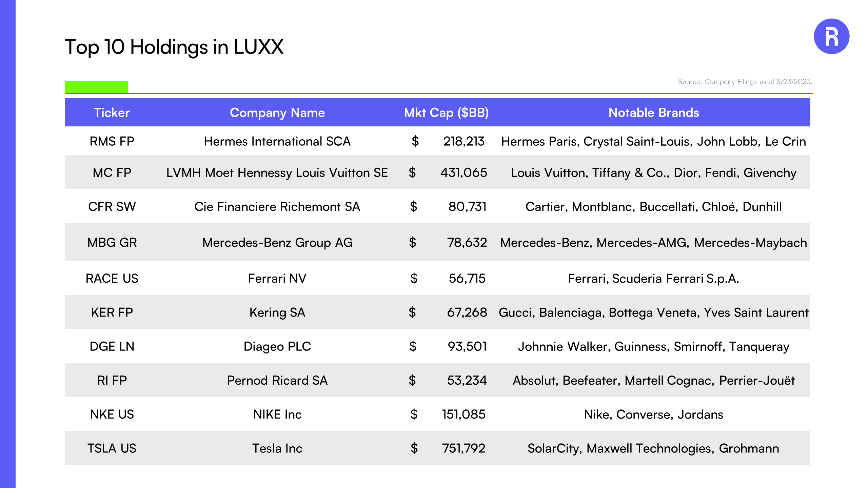
Task: Click brands cell 'Johnnie Walker, Guinness, Smirnoff'
Action: pyautogui.click(x=654, y=346)
